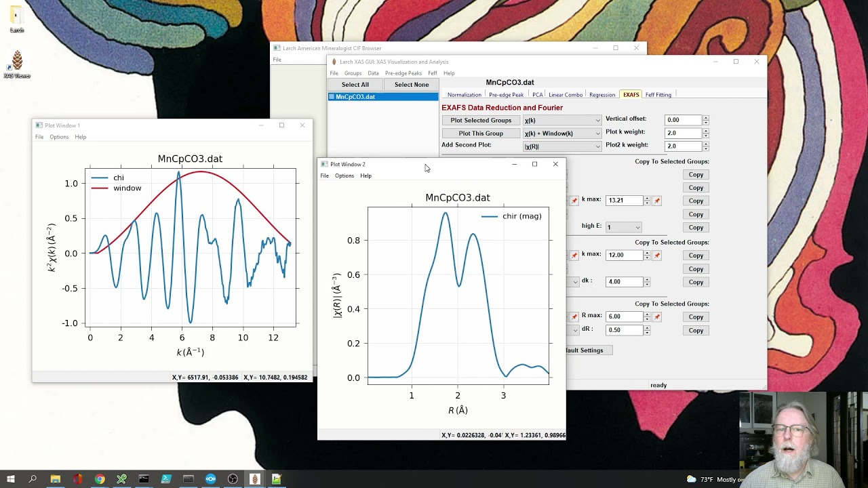This screenshot has width=868, height=488.
Task: Click the Select None button
Action: (x=412, y=85)
